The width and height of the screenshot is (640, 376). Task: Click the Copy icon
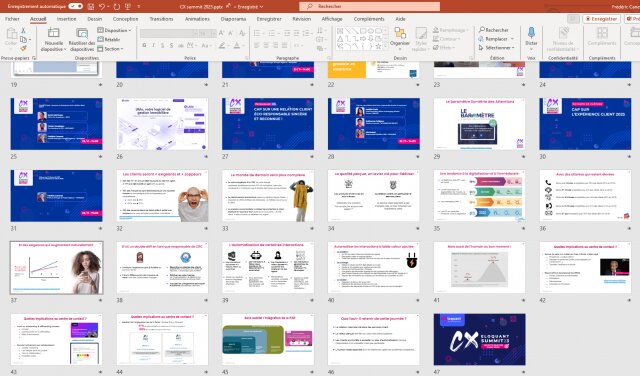(x=23, y=40)
